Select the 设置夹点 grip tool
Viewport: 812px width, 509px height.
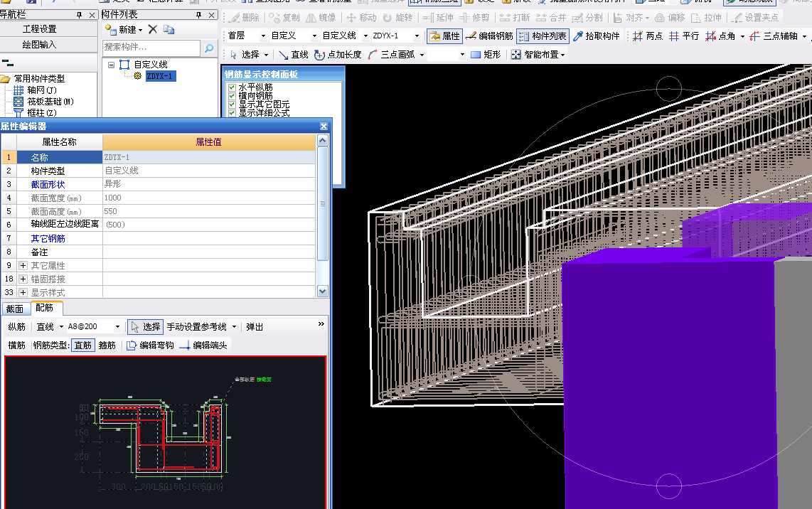(x=754, y=18)
